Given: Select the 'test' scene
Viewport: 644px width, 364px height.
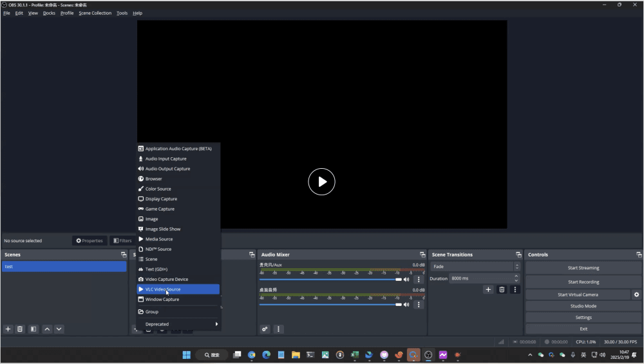Looking at the screenshot, I should [64, 267].
